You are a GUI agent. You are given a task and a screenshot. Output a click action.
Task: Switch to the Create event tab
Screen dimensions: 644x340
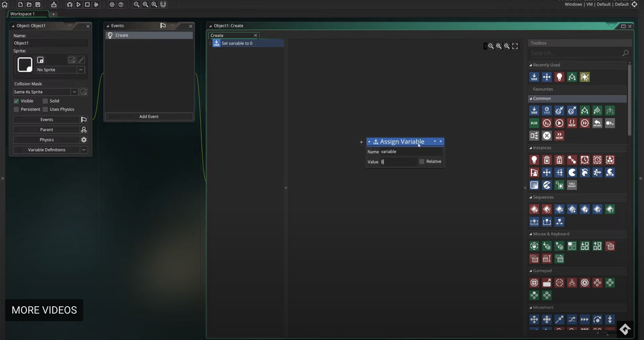pyautogui.click(x=217, y=35)
